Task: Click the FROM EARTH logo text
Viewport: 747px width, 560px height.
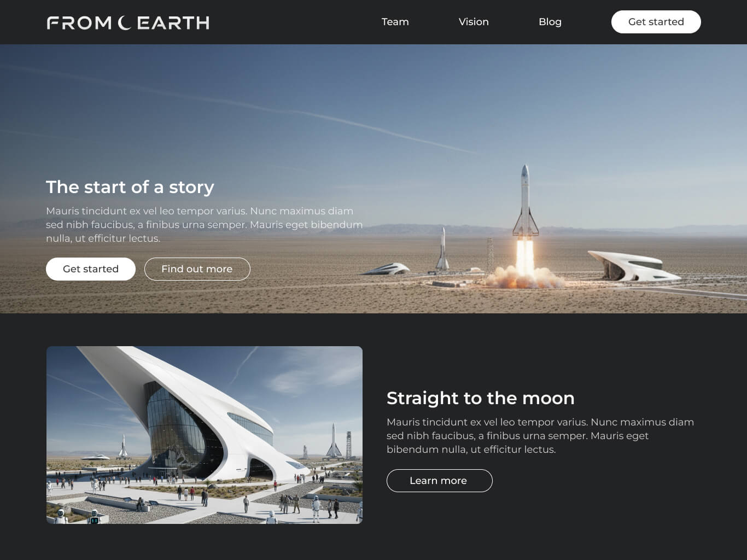Action: (x=128, y=22)
